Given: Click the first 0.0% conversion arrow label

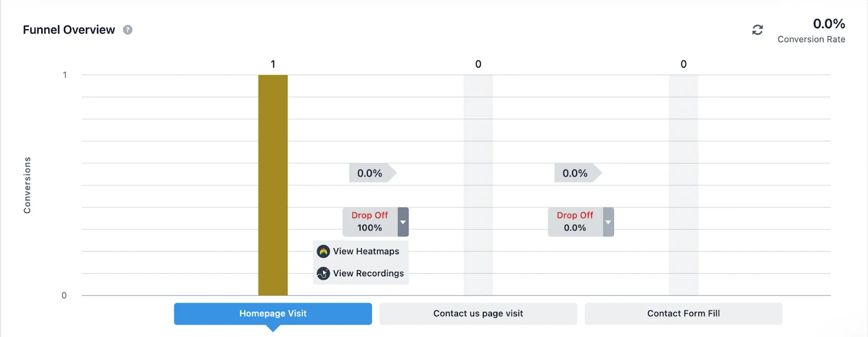Looking at the screenshot, I should (x=371, y=173).
